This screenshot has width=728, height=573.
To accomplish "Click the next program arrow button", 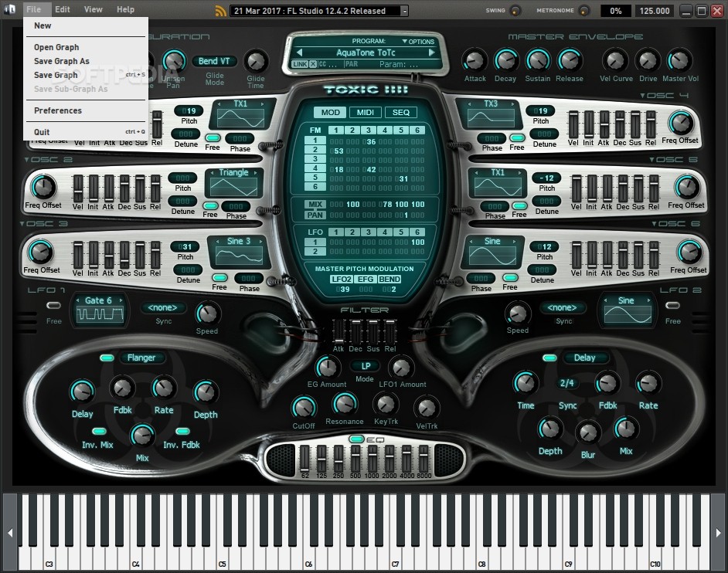I will point(432,53).
